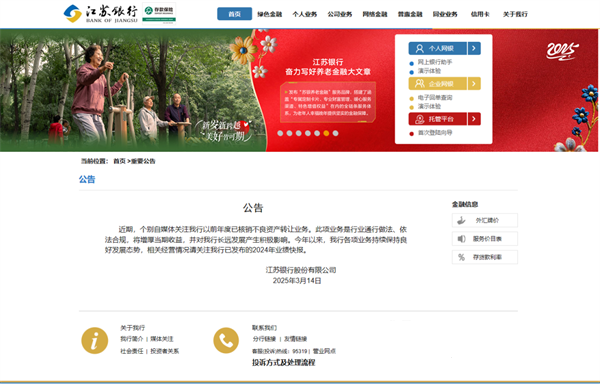Open the 首次登陆向导 link
The image size is (600, 384).
point(435,133)
